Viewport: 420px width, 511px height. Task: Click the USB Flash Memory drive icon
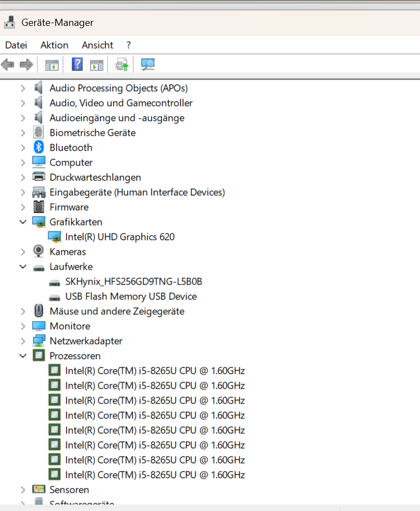pyautogui.click(x=54, y=298)
